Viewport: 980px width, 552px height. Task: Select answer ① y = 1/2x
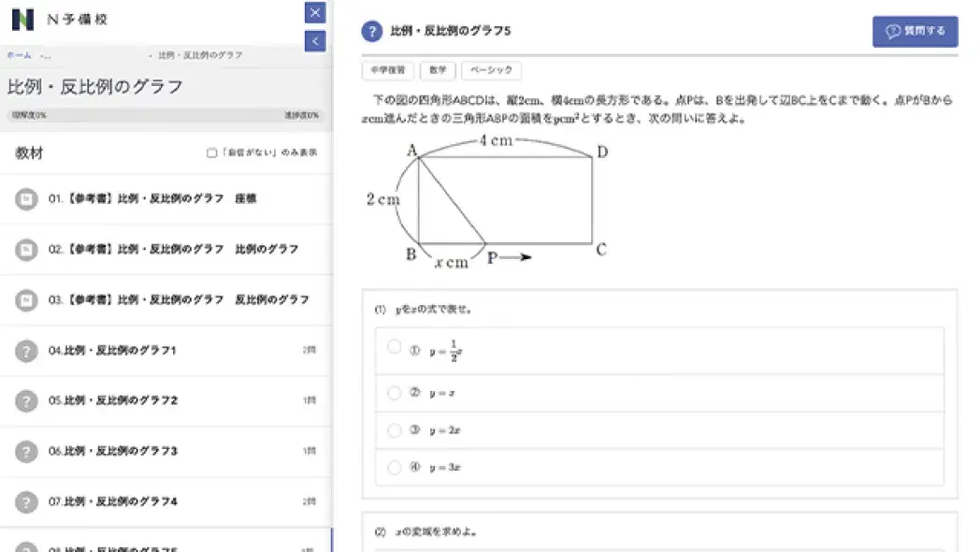pos(395,347)
